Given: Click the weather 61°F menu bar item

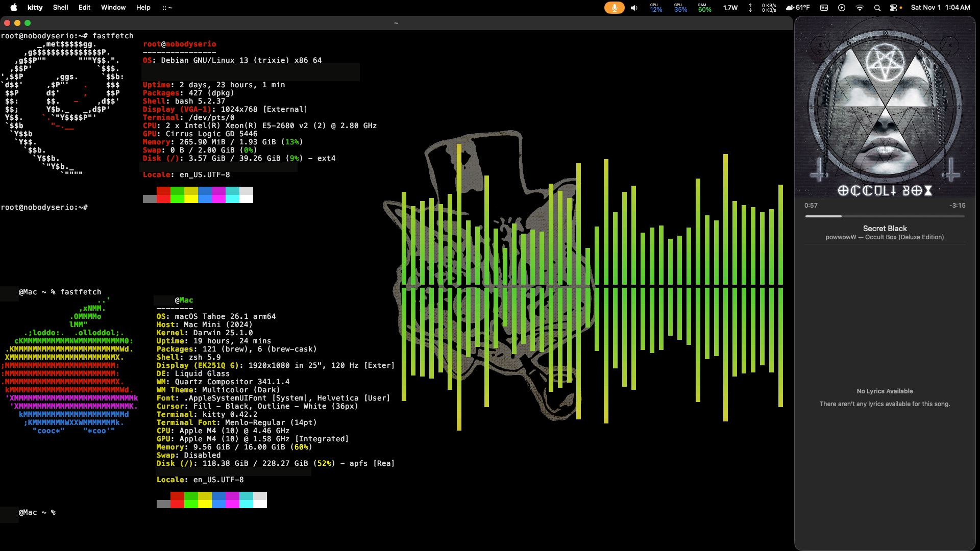Looking at the screenshot, I should click(x=798, y=8).
